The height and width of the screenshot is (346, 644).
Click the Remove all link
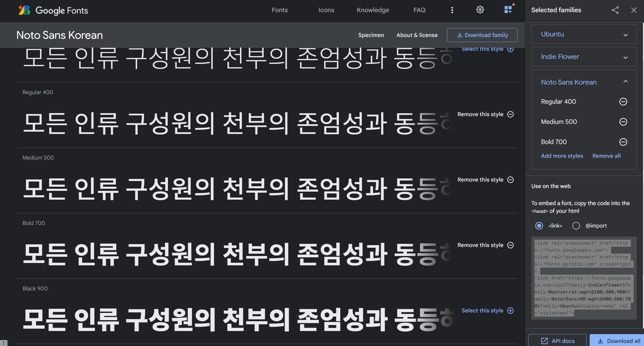[606, 156]
